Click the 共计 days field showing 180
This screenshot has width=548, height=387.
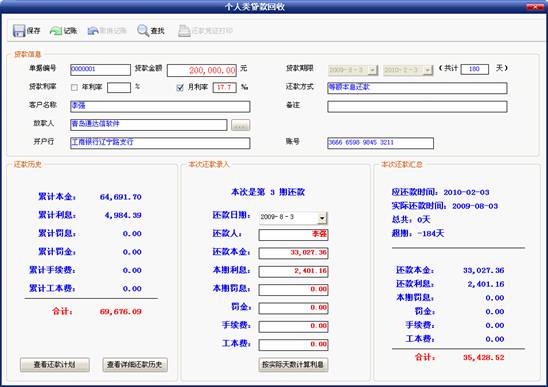[475, 69]
